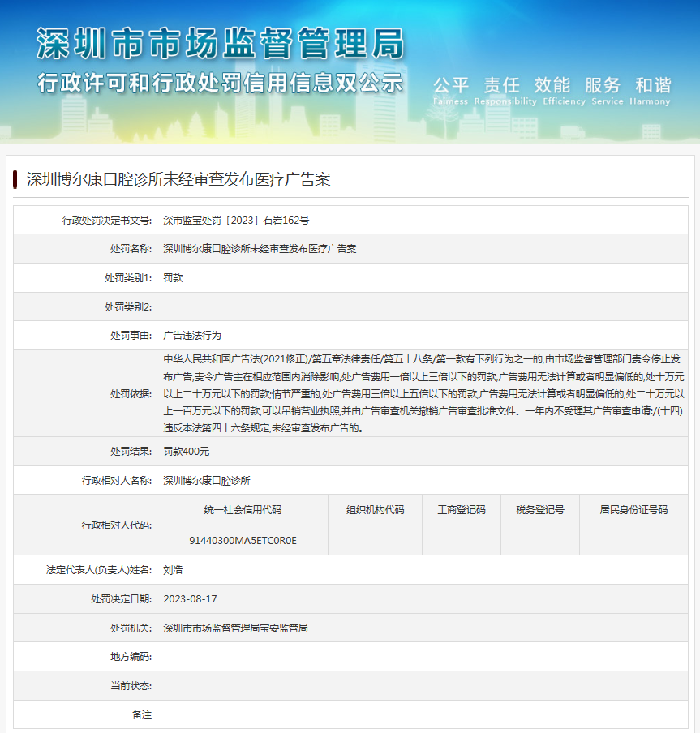The image size is (700, 733).
Task: Click the 统一社会信用代码 column header
Action: pos(243,510)
